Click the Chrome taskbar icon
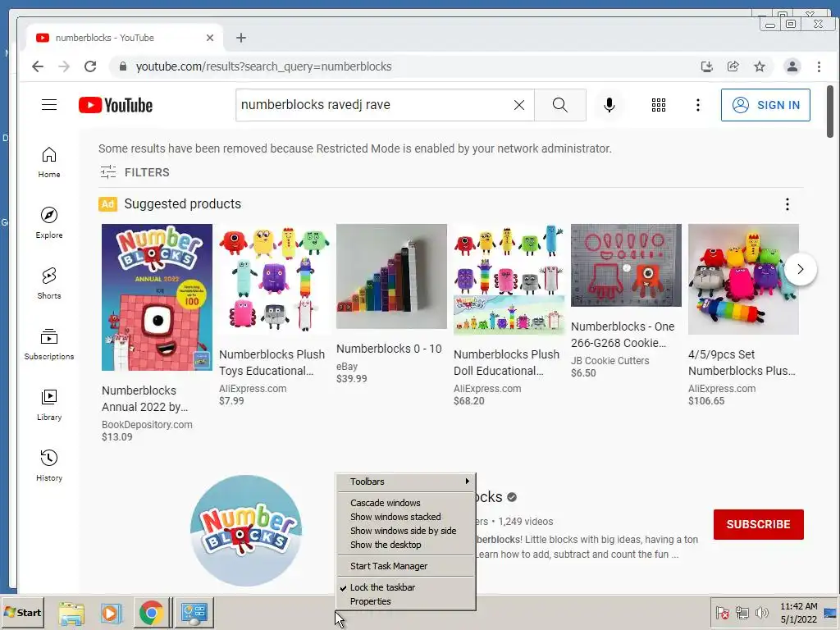Viewport: 840px width, 630px height. (152, 612)
